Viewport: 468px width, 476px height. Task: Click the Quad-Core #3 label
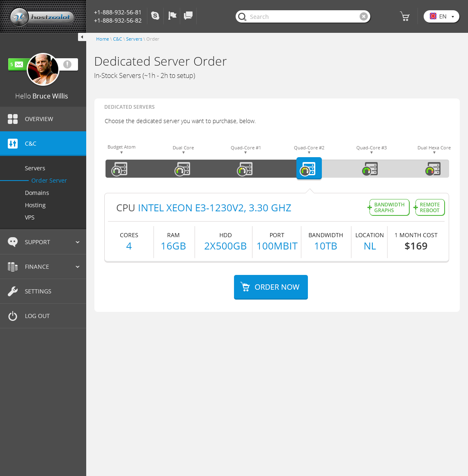pos(372,148)
